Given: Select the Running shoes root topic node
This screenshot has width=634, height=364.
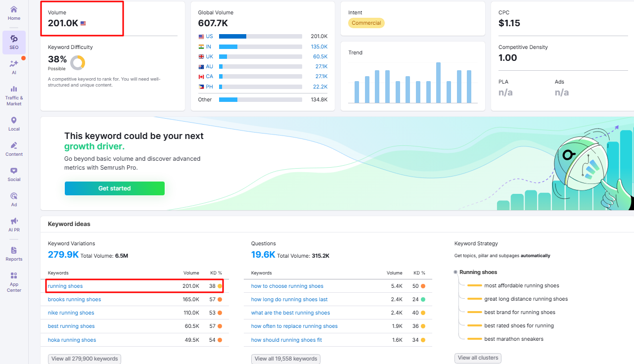Looking at the screenshot, I should click(x=478, y=272).
